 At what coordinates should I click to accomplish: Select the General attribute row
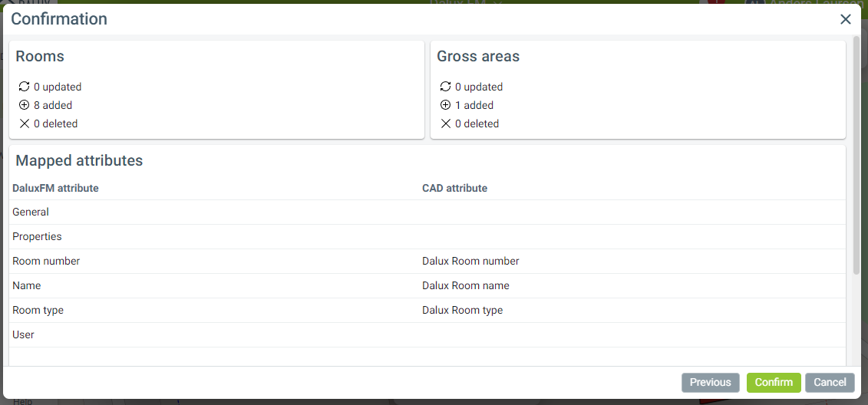31,212
